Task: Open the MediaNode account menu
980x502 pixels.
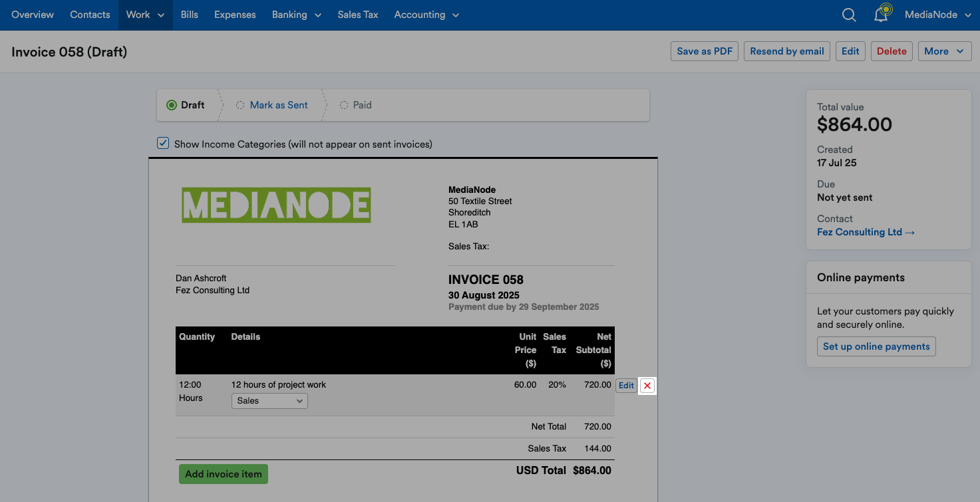Action: (938, 15)
